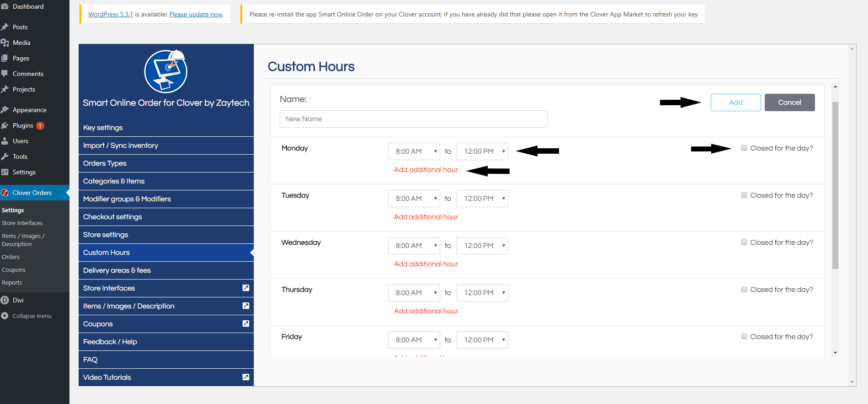Click Please update now link
Viewport: 868px width, 404px height.
point(196,14)
